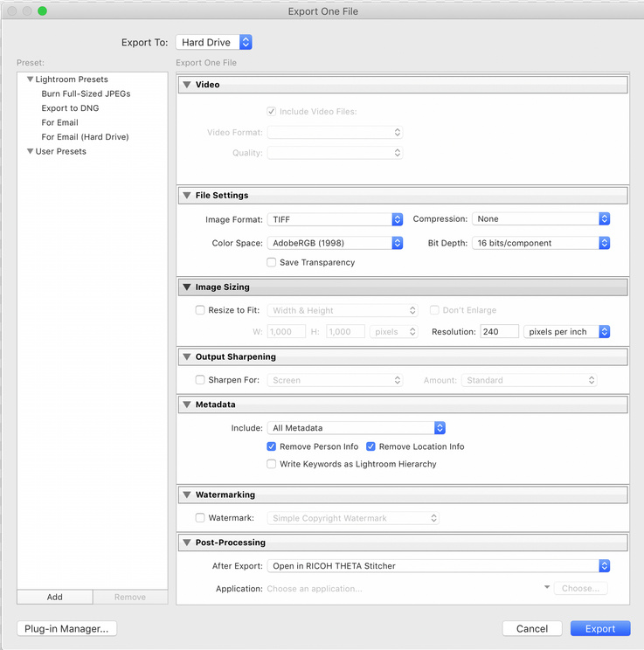
Task: Collapse the Output Sharpening section
Action: [x=187, y=356]
